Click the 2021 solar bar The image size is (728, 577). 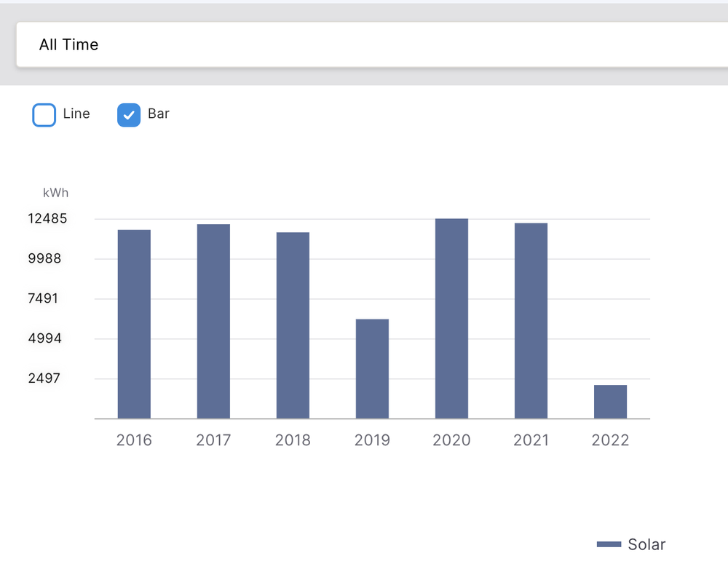pos(531,320)
